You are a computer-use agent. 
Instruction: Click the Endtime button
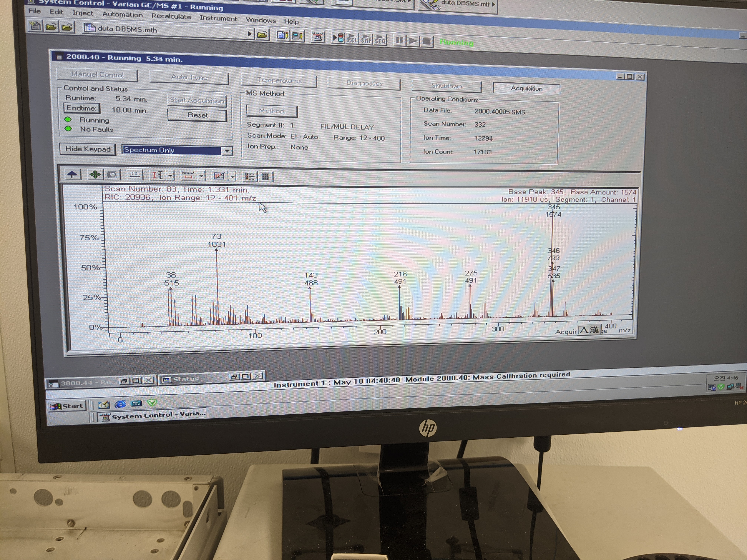tap(81, 108)
